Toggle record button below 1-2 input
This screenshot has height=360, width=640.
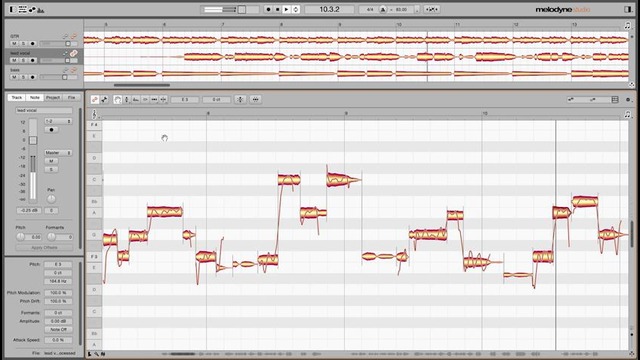(x=51, y=130)
